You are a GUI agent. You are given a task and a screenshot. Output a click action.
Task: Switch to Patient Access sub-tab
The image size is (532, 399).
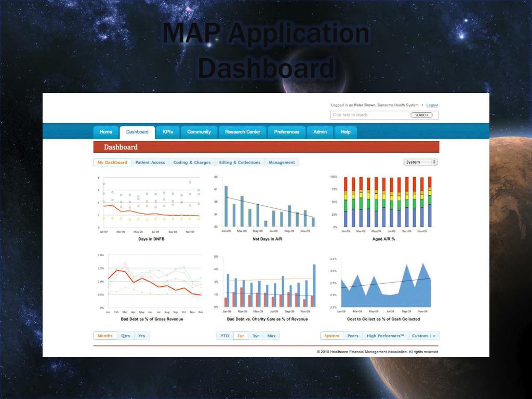150,163
